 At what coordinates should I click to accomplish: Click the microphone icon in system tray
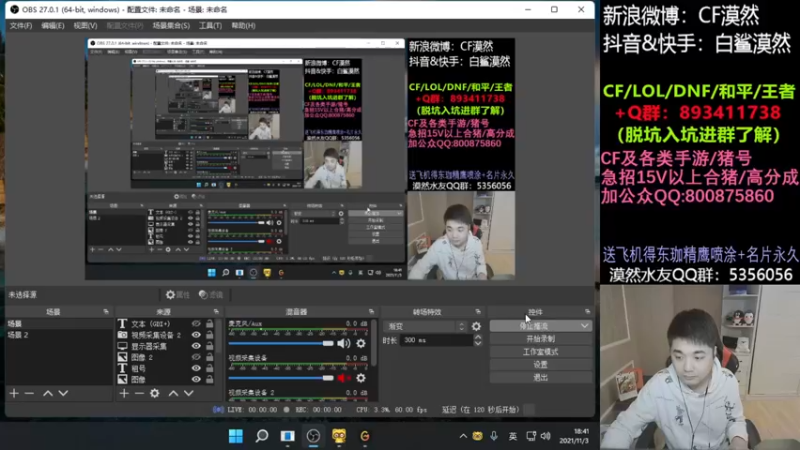pyautogui.click(x=494, y=436)
